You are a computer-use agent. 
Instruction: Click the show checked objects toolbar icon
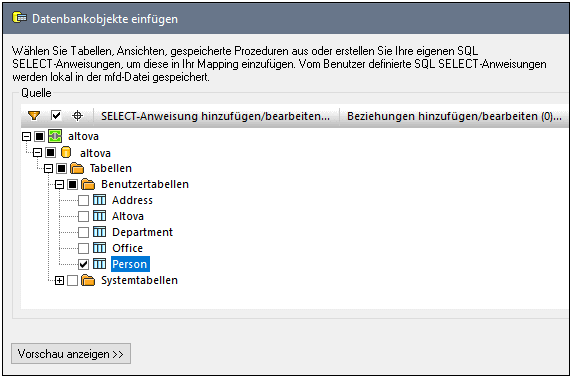pyautogui.click(x=55, y=116)
